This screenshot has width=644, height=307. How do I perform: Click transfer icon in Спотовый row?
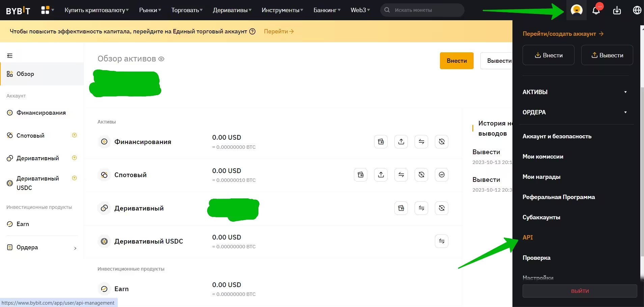pos(401,175)
